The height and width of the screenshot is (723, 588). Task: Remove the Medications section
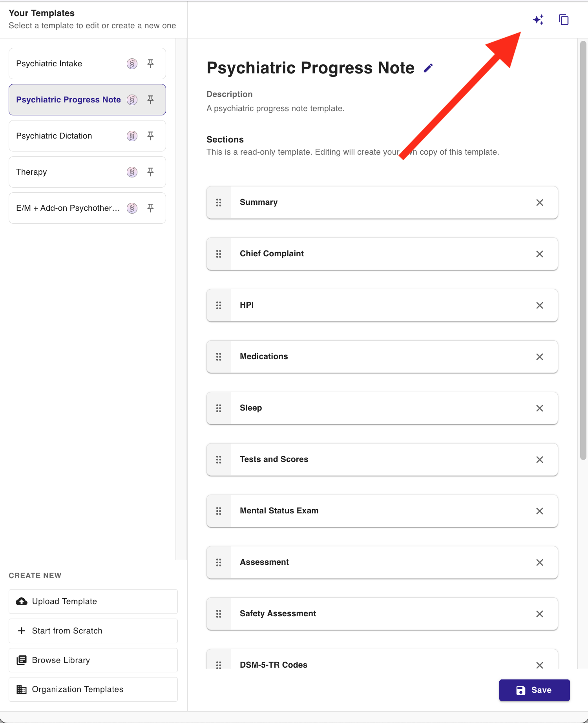pos(539,357)
